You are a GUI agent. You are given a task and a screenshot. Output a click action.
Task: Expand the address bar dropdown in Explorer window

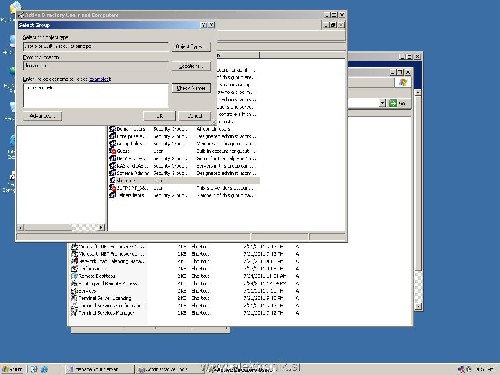pyautogui.click(x=383, y=103)
